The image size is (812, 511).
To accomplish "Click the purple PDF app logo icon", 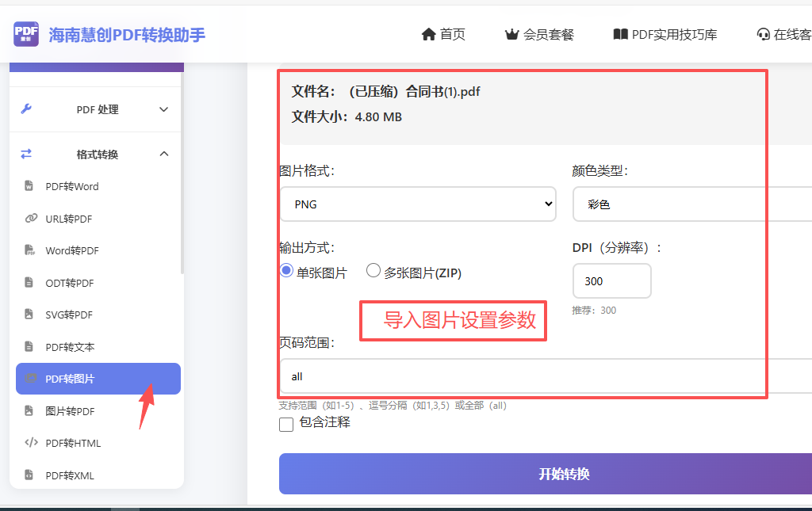I will pyautogui.click(x=26, y=34).
